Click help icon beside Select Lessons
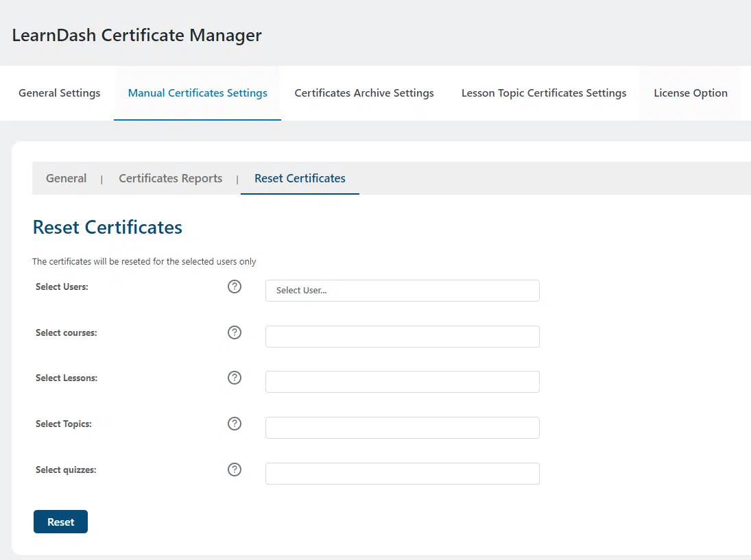Screen dimensions: 751x560 (x=234, y=378)
